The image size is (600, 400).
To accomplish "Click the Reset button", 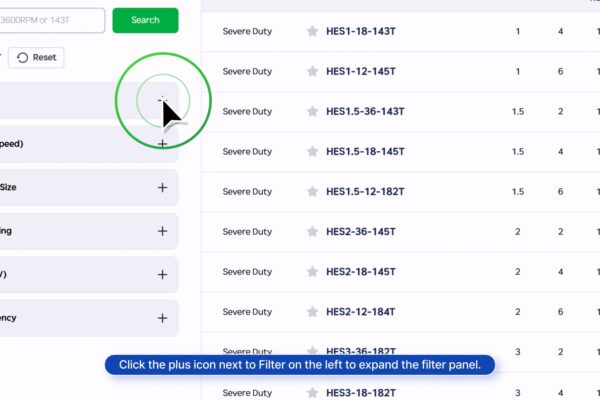I will click(x=36, y=57).
